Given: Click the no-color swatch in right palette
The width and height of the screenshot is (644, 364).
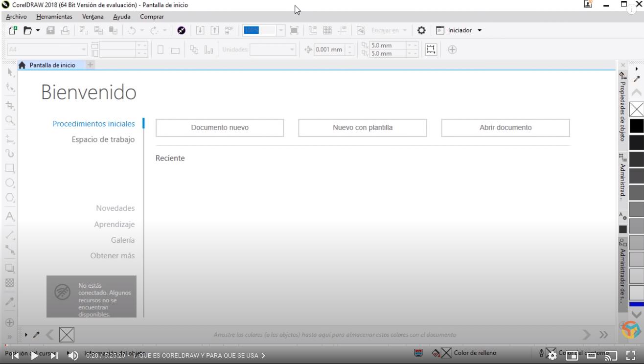Looking at the screenshot, I should [636, 110].
